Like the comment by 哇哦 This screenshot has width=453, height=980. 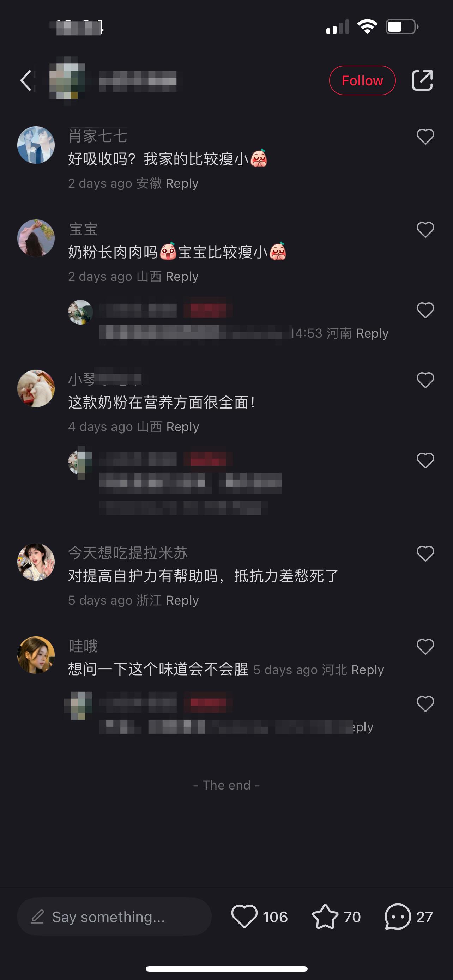point(425,647)
